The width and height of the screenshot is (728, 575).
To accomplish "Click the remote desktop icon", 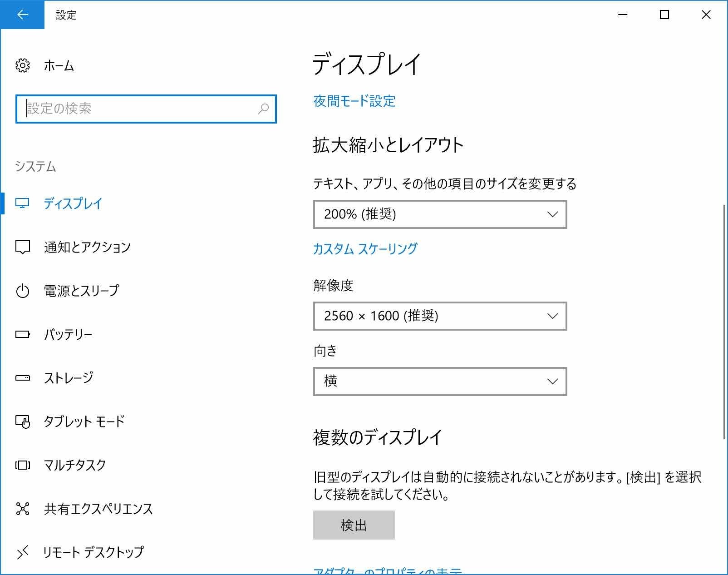I will pyautogui.click(x=23, y=552).
